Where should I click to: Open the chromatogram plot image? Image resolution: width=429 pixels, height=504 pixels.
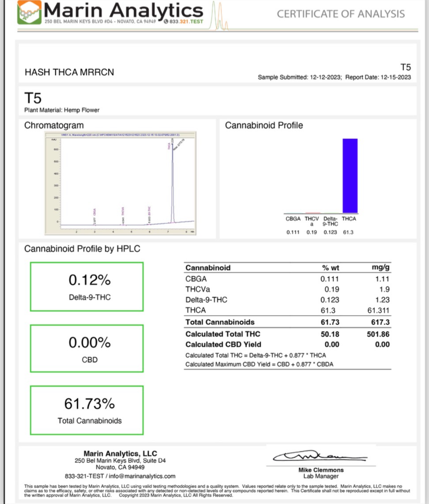click(x=121, y=183)
